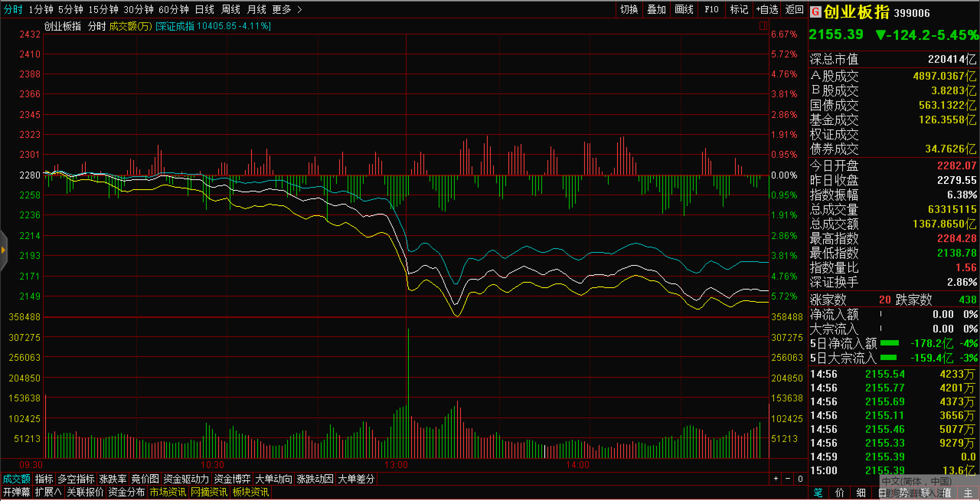Screen dimensions: 980x501
Task: Open 市场资讯 market news
Action: pos(168,492)
